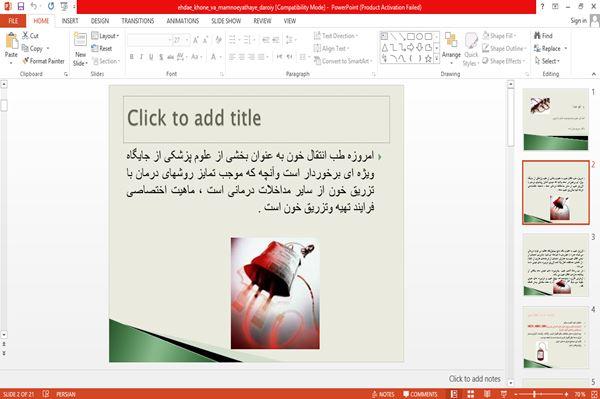Screen dimensions: 600x399
Task: Add a New Slide
Action: [x=80, y=49]
